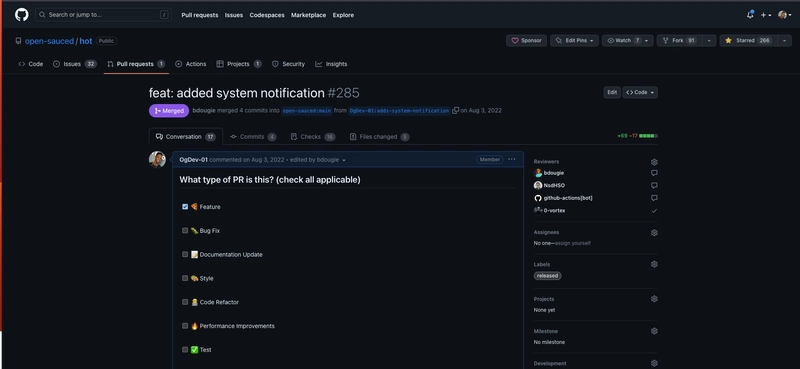This screenshot has width=800, height=369.
Task: Toggle the Feature checkbox
Action: pos(185,207)
